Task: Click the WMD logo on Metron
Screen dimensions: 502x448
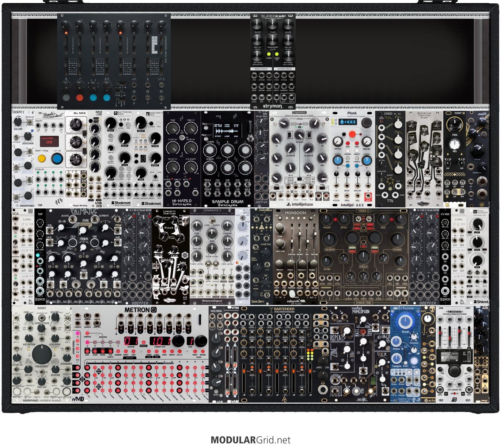Action: point(78,398)
